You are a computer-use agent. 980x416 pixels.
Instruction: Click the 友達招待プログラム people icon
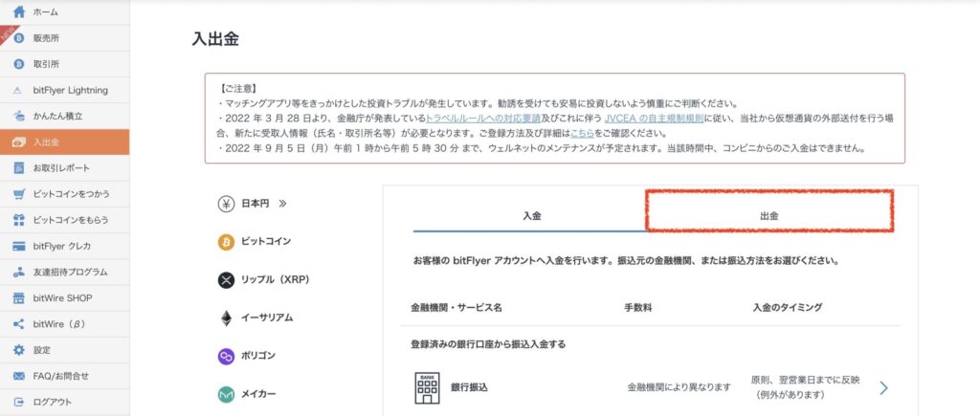pyautogui.click(x=19, y=273)
